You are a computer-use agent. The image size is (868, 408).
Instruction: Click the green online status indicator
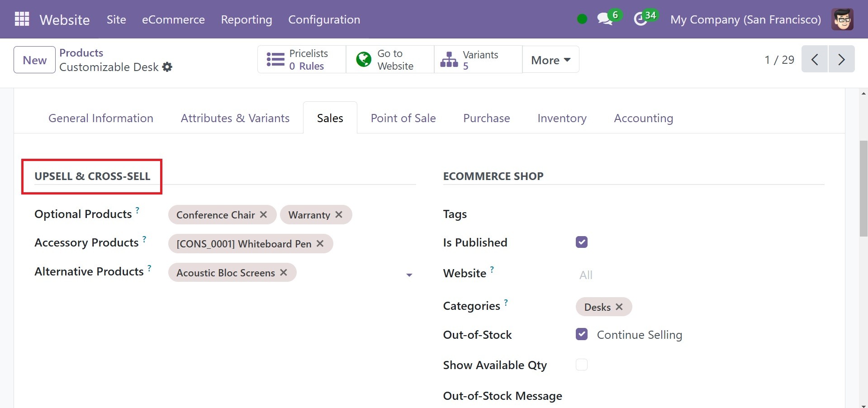pyautogui.click(x=582, y=19)
